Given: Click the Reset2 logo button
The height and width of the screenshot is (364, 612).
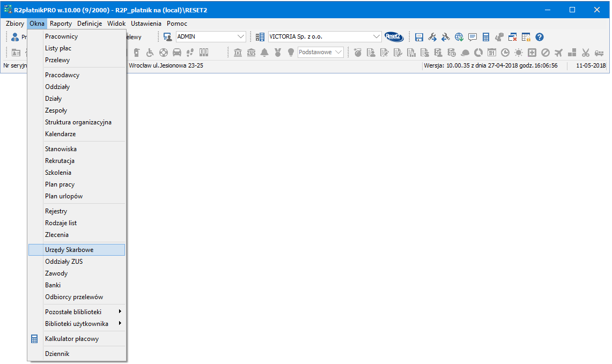Looking at the screenshot, I should [394, 36].
